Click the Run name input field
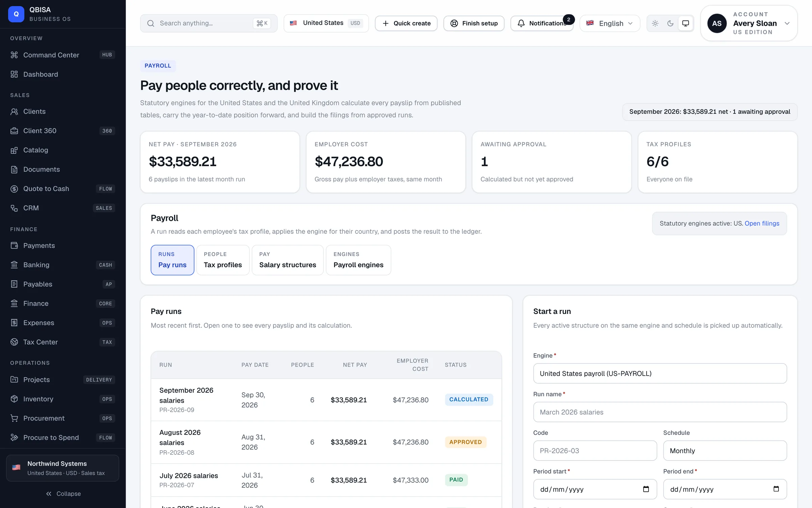The image size is (812, 508). (x=660, y=412)
